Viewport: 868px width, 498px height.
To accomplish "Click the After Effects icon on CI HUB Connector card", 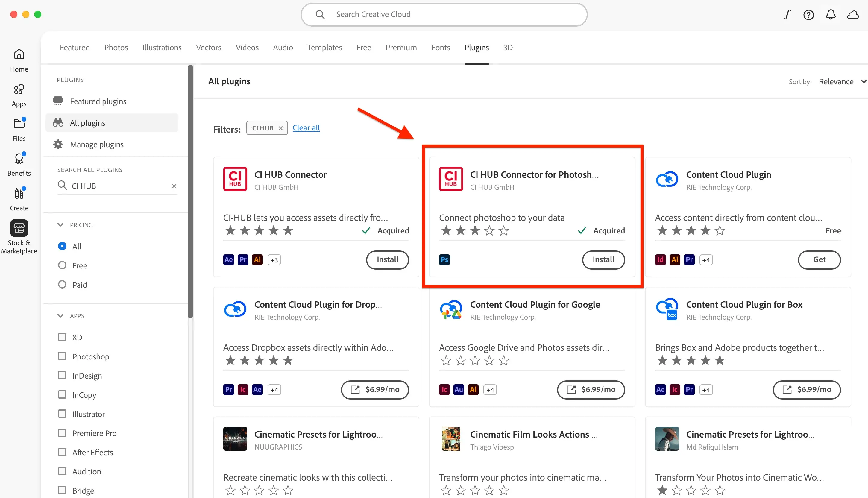I will click(228, 259).
